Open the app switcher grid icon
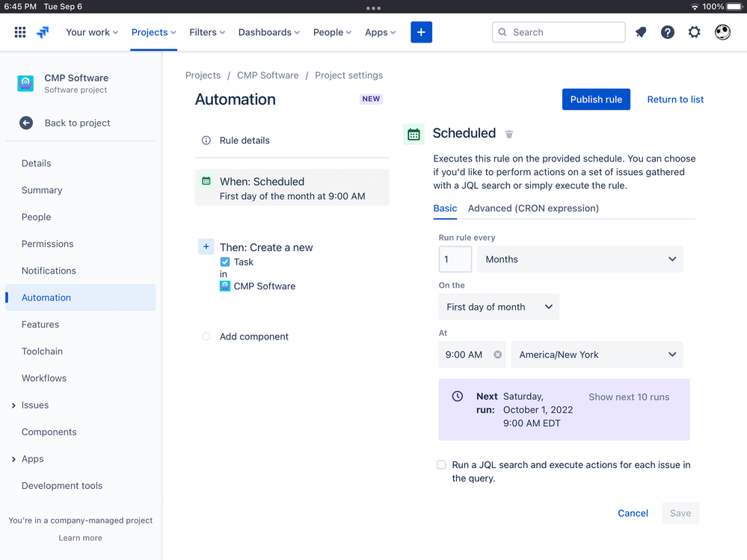This screenshot has width=747, height=560. pos(20,32)
